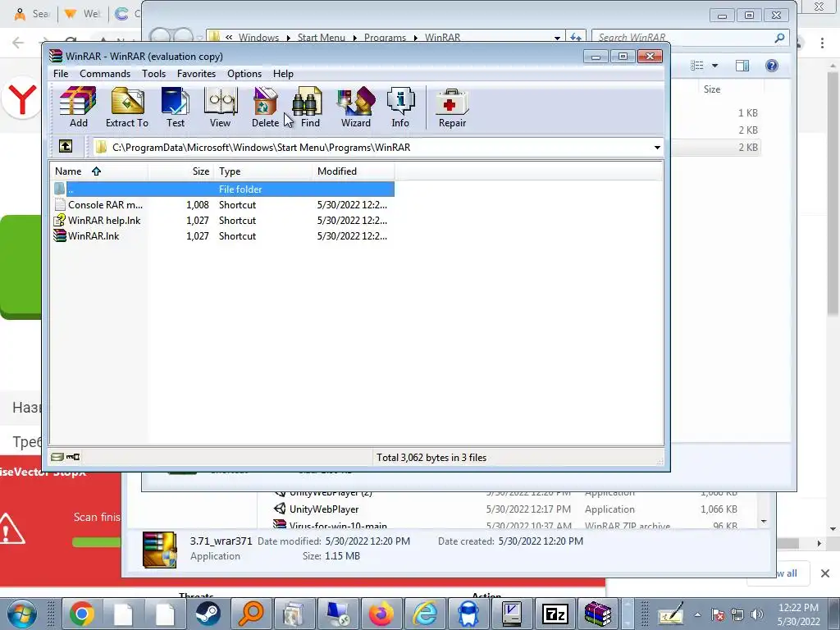Click the Repair archive icon
Image resolution: width=840 pixels, height=630 pixels.
(452, 107)
